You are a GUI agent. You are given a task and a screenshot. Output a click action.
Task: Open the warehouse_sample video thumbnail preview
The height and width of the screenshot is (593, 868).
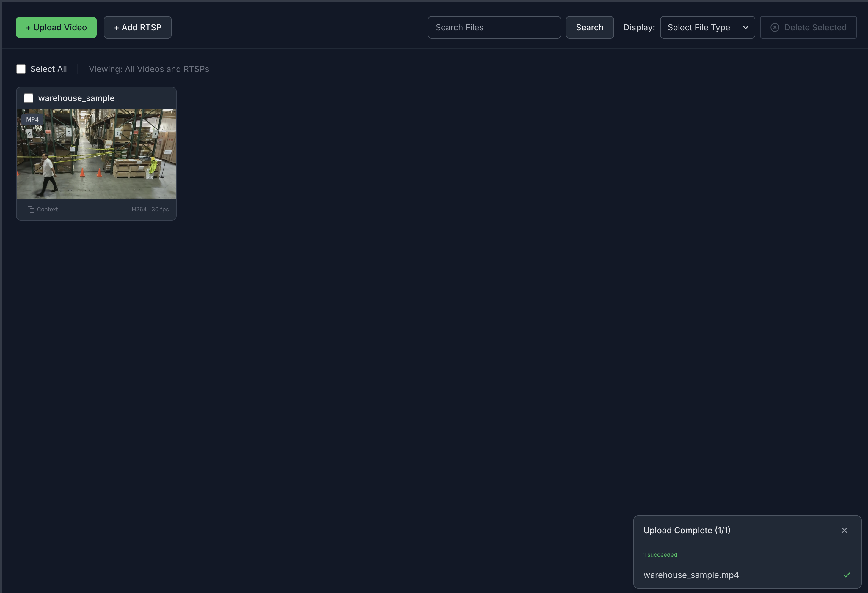point(96,153)
